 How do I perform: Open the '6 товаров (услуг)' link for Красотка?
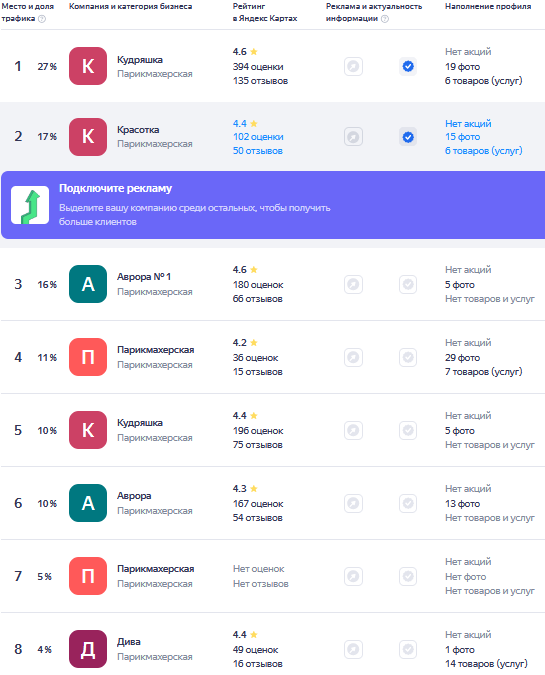(483, 151)
